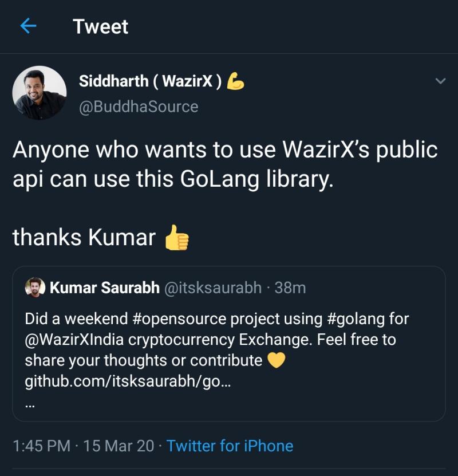Viewport: 458px width, 476px height.
Task: Open the #opensource hashtag
Action: coord(196,318)
